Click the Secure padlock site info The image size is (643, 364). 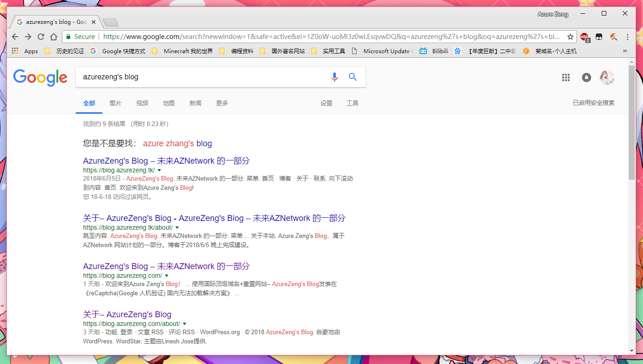pos(80,37)
